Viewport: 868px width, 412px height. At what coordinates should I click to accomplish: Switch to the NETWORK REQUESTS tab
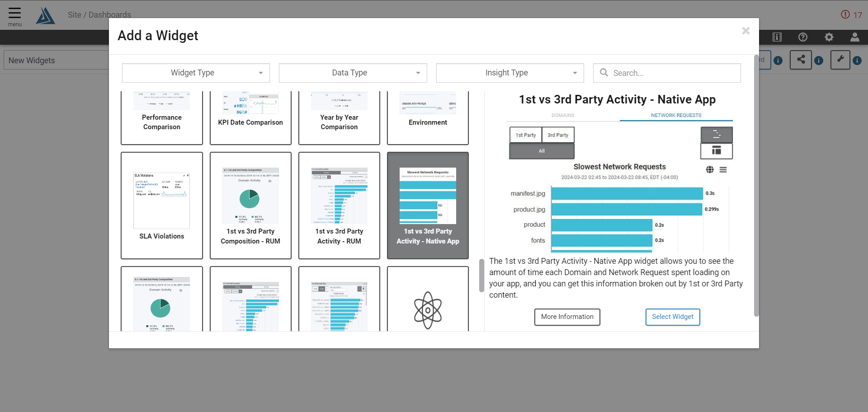click(676, 116)
